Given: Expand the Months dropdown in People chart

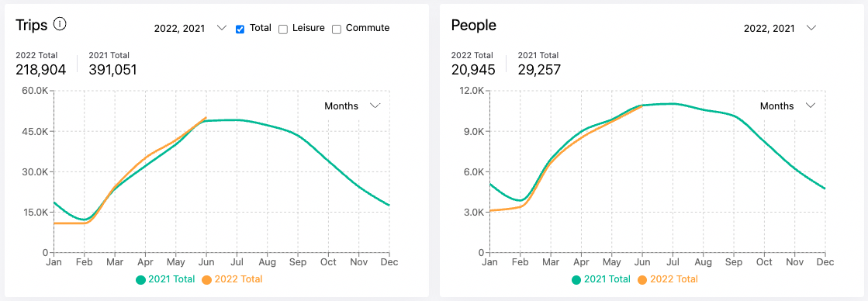Looking at the screenshot, I should click(788, 106).
